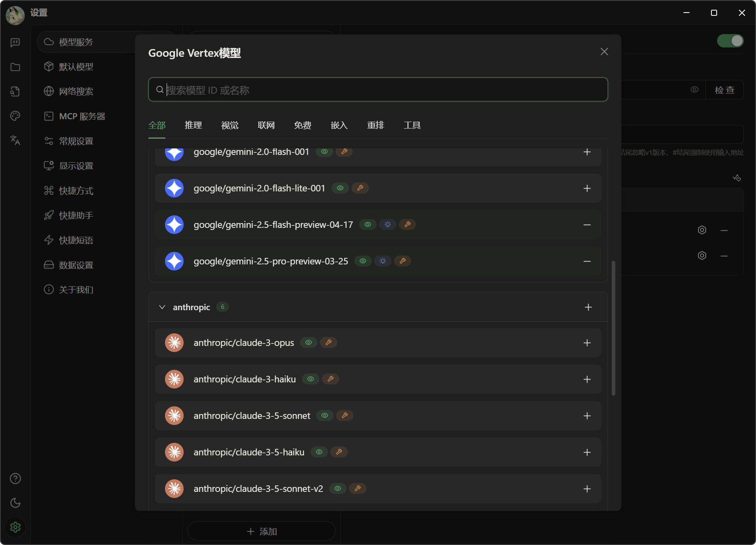Add anthropic/claude-3-5-sonnet with plus icon
The image size is (756, 545).
(587, 416)
